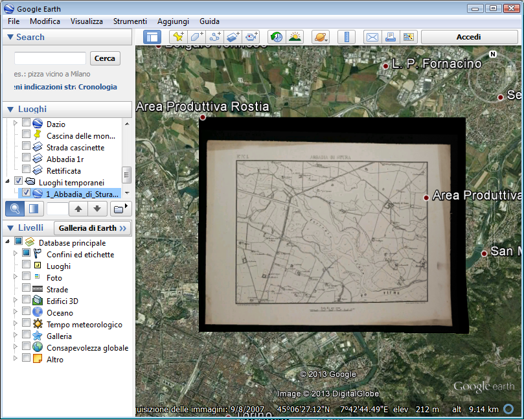Click the Cerca search button
Viewport: 524px width, 420px height.
(105, 58)
